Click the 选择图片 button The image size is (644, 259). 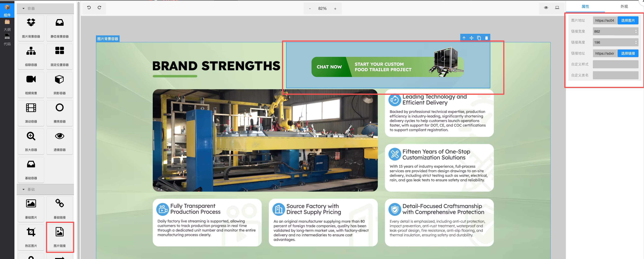click(x=628, y=21)
